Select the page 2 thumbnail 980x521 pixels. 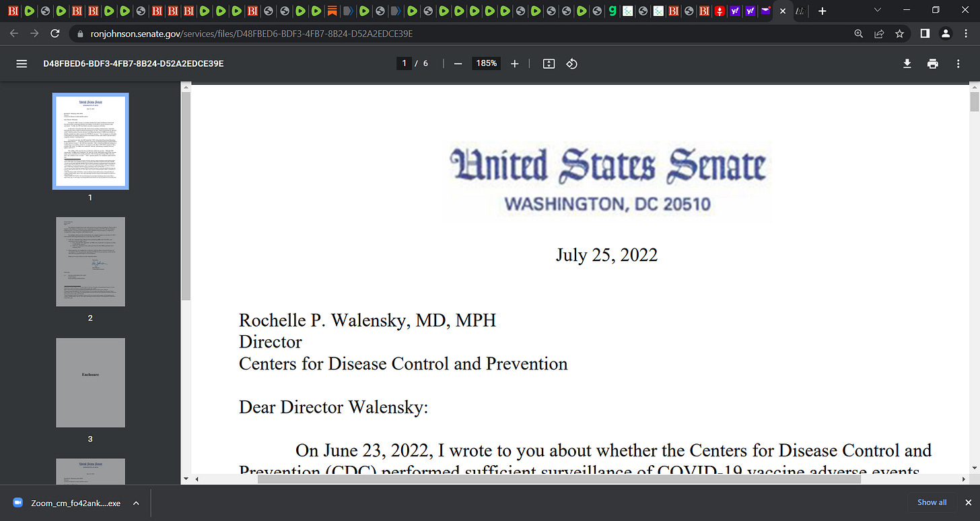[90, 262]
